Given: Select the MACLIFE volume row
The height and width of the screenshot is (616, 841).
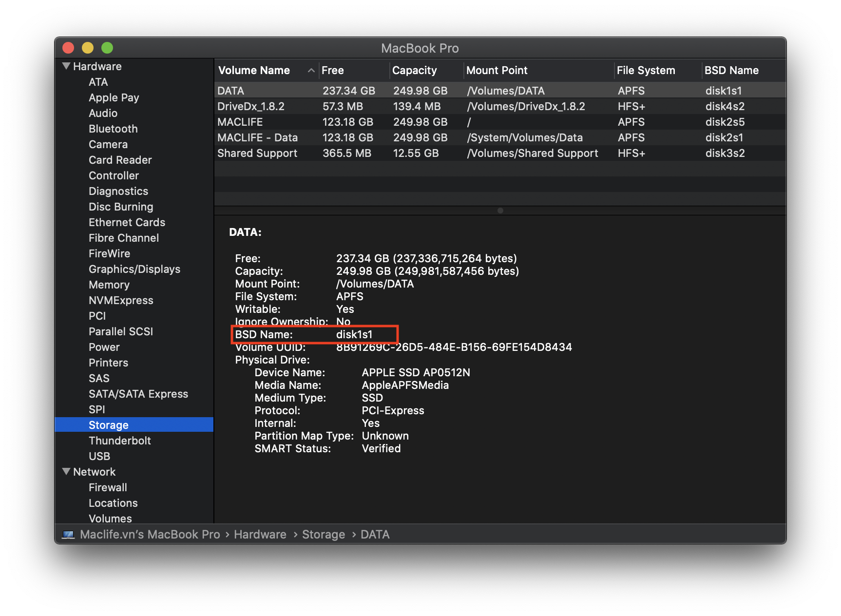Looking at the screenshot, I should 240,122.
